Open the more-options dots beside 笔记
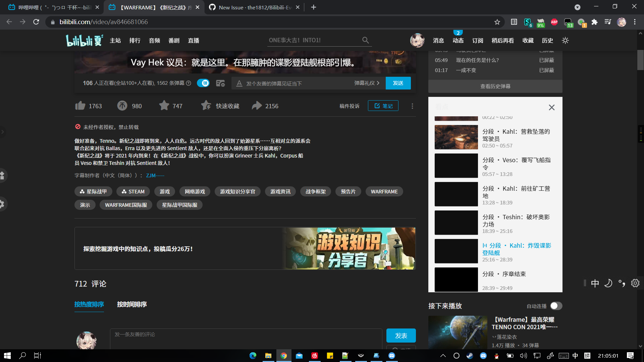The image size is (644, 362). [x=412, y=106]
